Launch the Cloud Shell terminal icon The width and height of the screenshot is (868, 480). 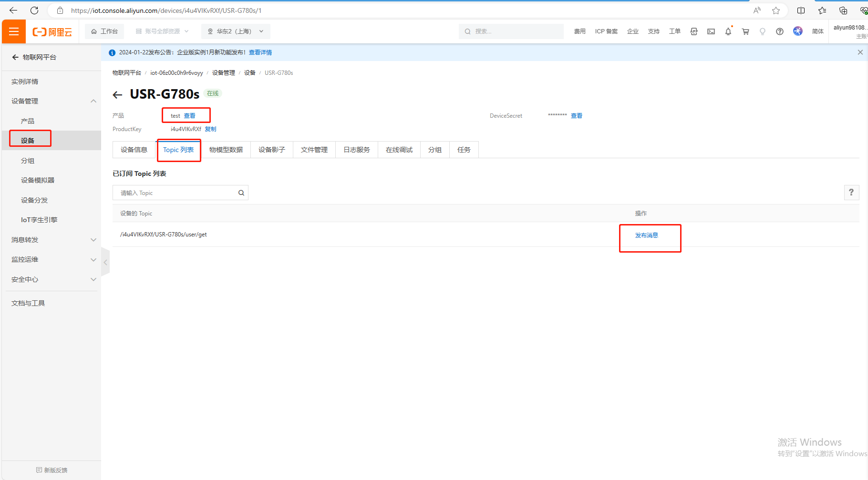[x=711, y=31]
